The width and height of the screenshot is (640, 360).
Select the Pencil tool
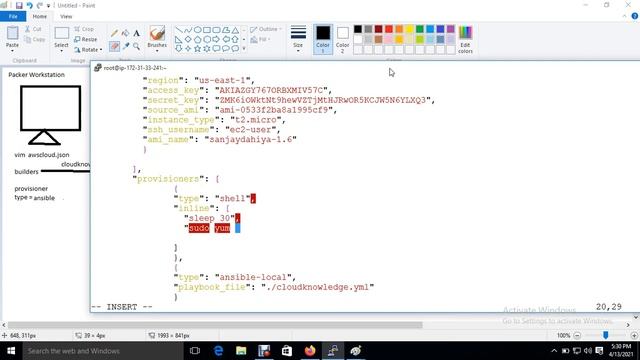coord(114,33)
